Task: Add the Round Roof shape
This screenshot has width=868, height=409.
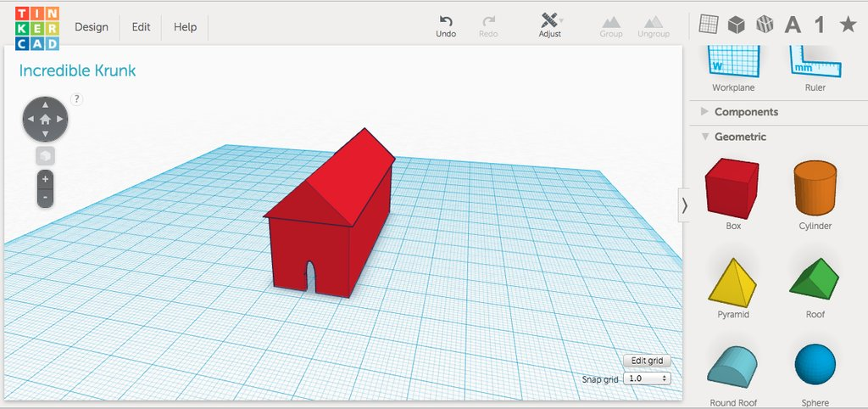Action: (732, 368)
